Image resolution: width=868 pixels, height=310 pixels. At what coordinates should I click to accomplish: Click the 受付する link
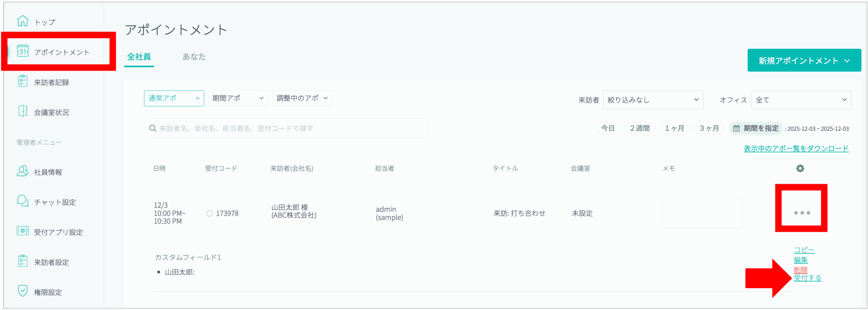(807, 278)
